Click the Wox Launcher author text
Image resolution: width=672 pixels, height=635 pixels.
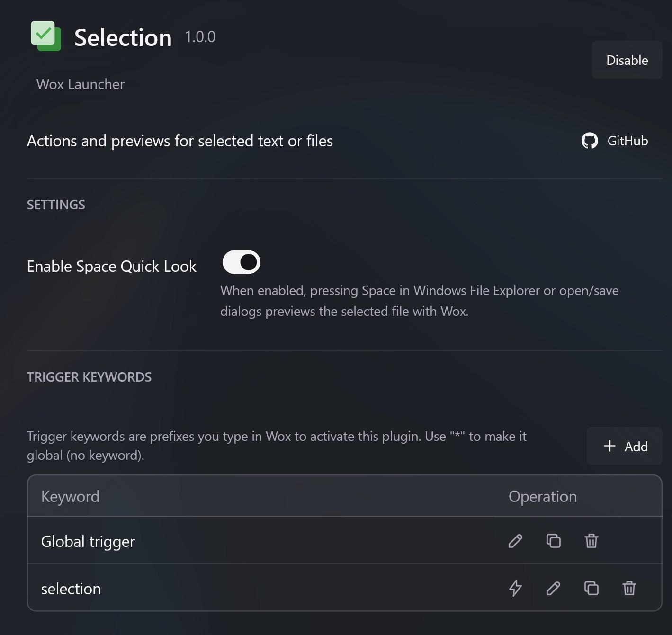(x=81, y=84)
